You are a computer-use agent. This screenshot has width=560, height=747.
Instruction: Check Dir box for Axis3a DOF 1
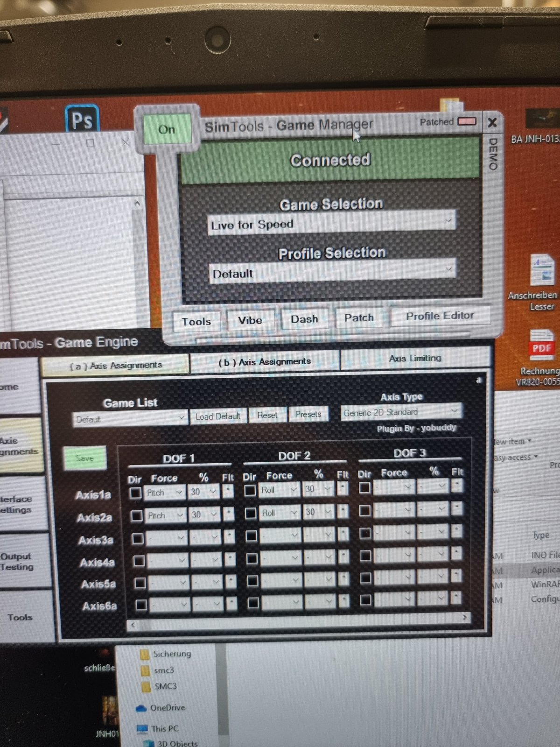tap(138, 538)
